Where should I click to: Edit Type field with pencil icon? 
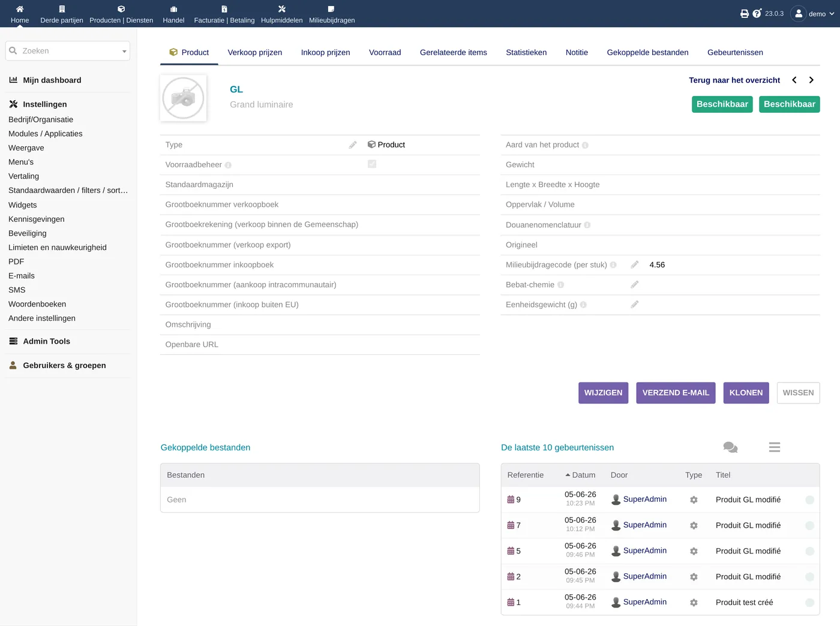click(353, 145)
